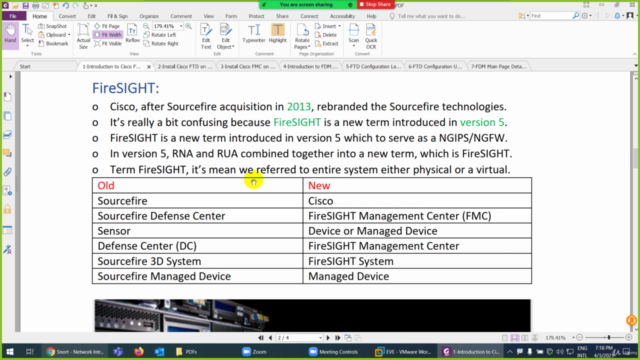This screenshot has height=360, width=640.
Task: Zoom in with the magnifier plus icon
Action: tap(189, 26)
